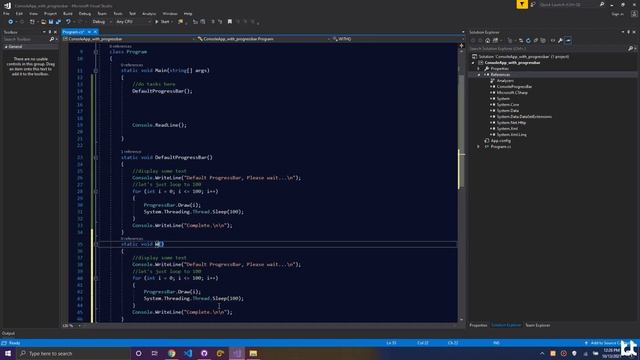Click the Open File toolbar icon

pyautogui.click(x=43, y=22)
